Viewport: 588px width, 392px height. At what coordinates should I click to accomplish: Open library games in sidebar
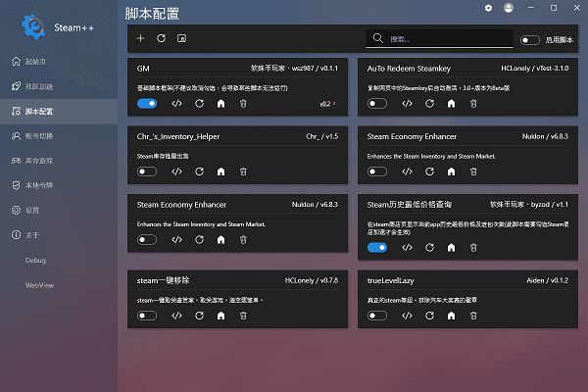[59, 161]
